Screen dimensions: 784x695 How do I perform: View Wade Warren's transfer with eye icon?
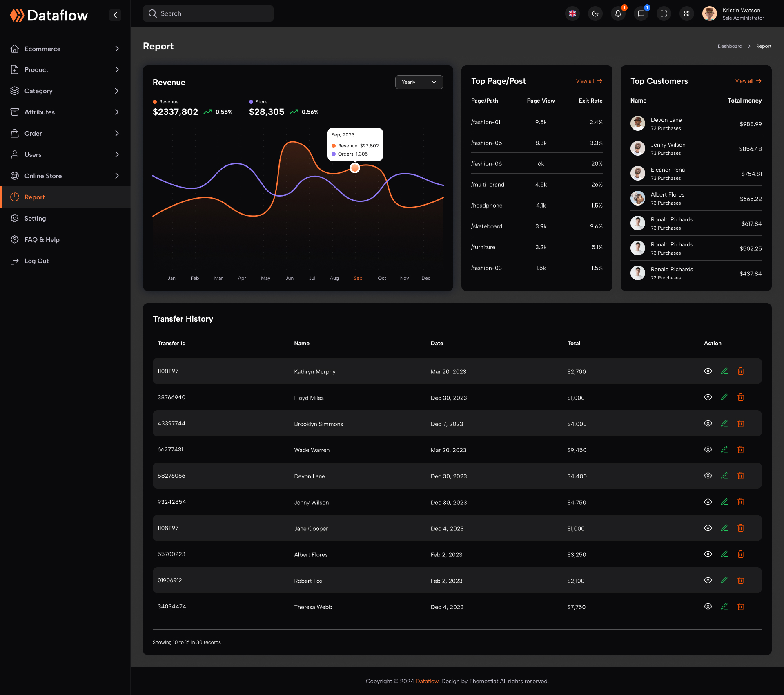[x=708, y=449]
